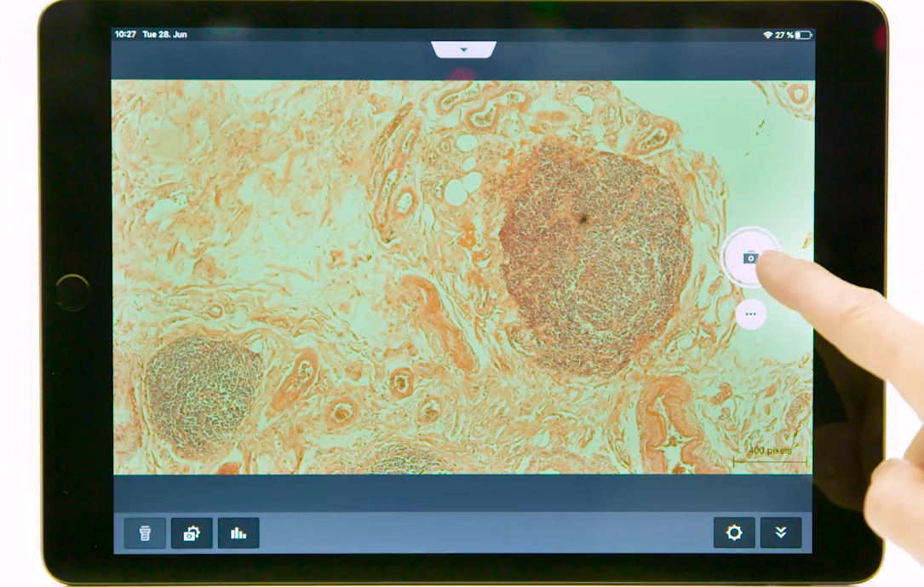Tap the 10:27 clock in status bar

click(125, 34)
